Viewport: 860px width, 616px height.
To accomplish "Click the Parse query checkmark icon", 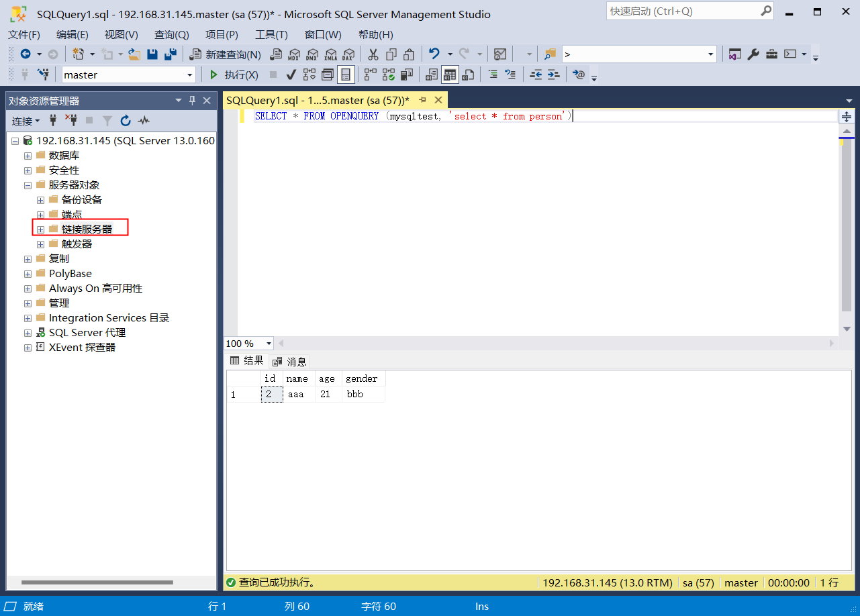I will tap(291, 74).
